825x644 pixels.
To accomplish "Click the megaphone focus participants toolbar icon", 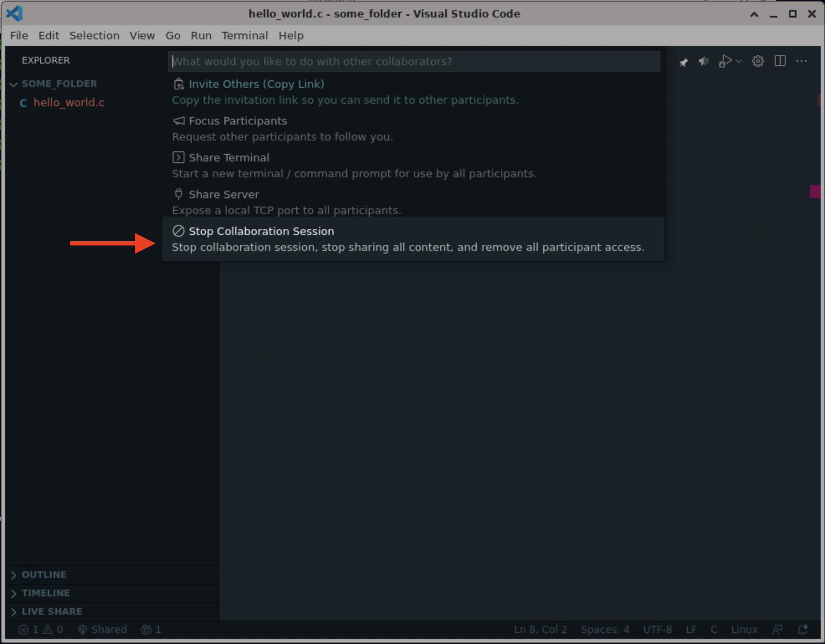I will [704, 61].
